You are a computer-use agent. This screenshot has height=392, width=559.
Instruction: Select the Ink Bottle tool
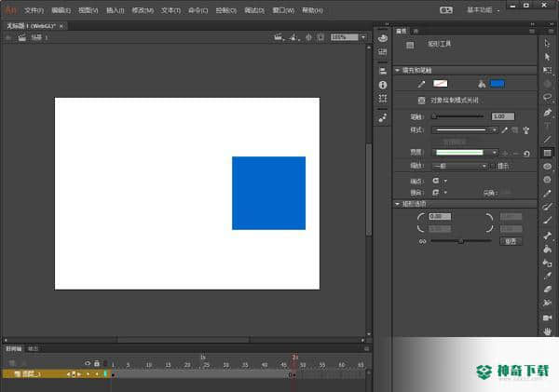tap(547, 263)
